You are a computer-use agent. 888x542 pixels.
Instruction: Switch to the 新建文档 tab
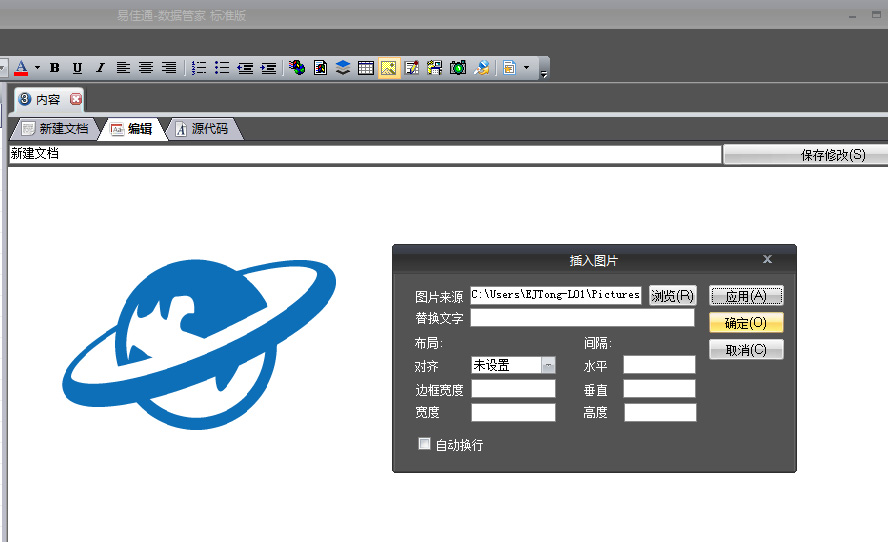click(x=55, y=129)
